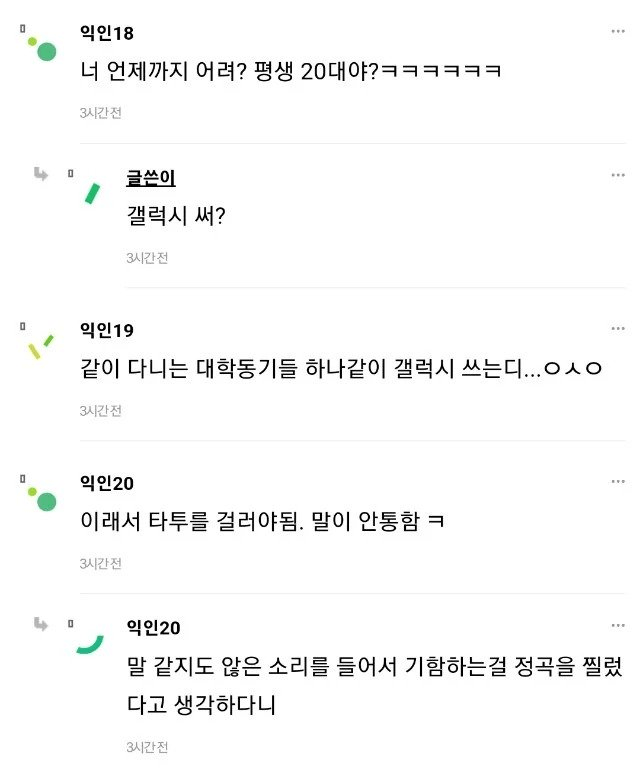Image resolution: width=640 pixels, height=776 pixels.
Task: Open more options for 글쓴이's reply
Action: (x=618, y=176)
